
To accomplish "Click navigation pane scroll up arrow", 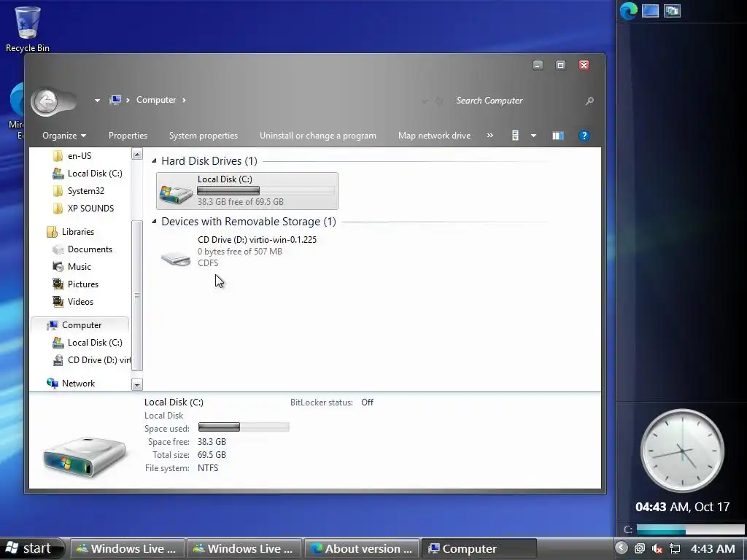I will tap(136, 154).
